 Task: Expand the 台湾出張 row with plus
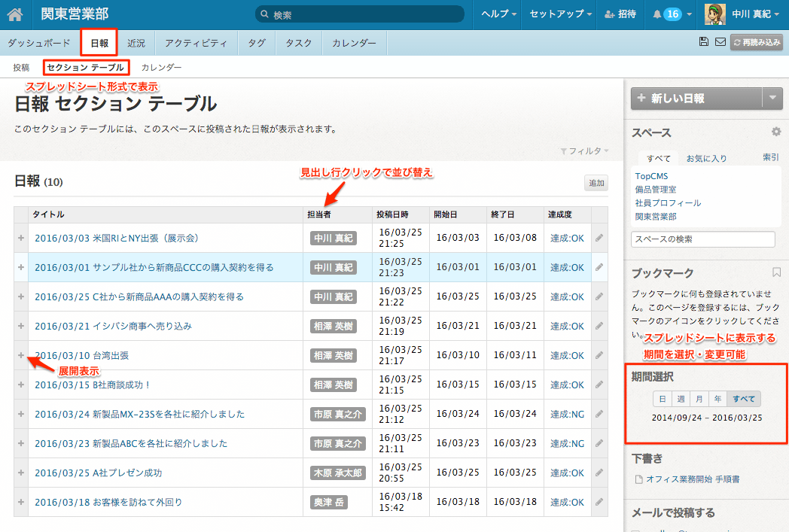pyautogui.click(x=21, y=355)
